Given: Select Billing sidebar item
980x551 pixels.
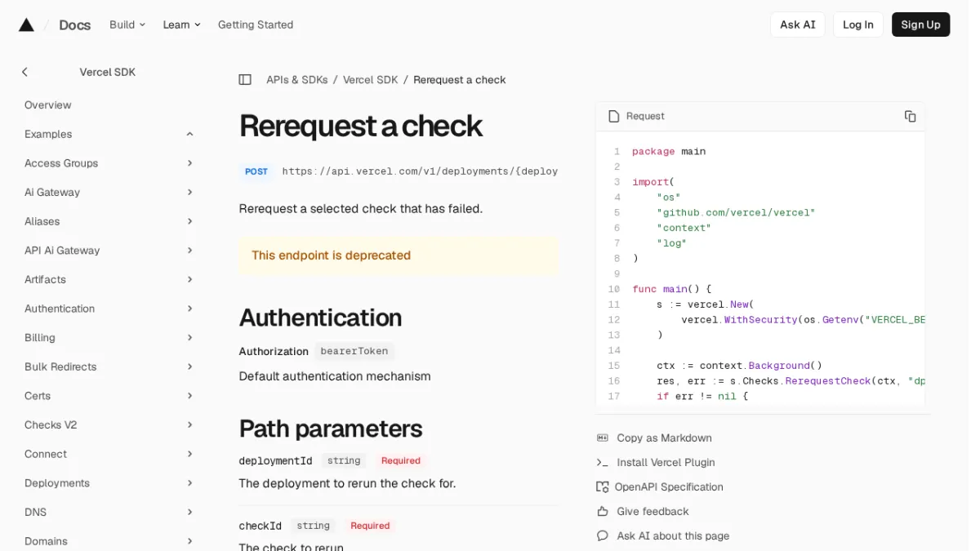Looking at the screenshot, I should tap(40, 337).
